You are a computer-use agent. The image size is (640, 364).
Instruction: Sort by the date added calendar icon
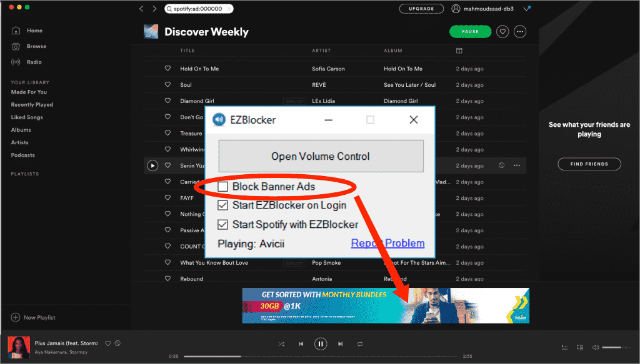click(459, 51)
